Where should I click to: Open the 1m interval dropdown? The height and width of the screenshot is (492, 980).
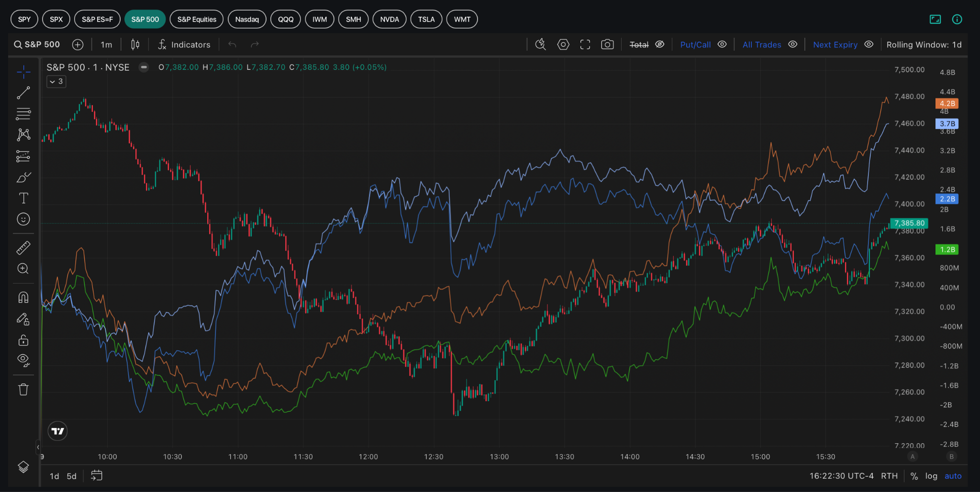click(106, 44)
